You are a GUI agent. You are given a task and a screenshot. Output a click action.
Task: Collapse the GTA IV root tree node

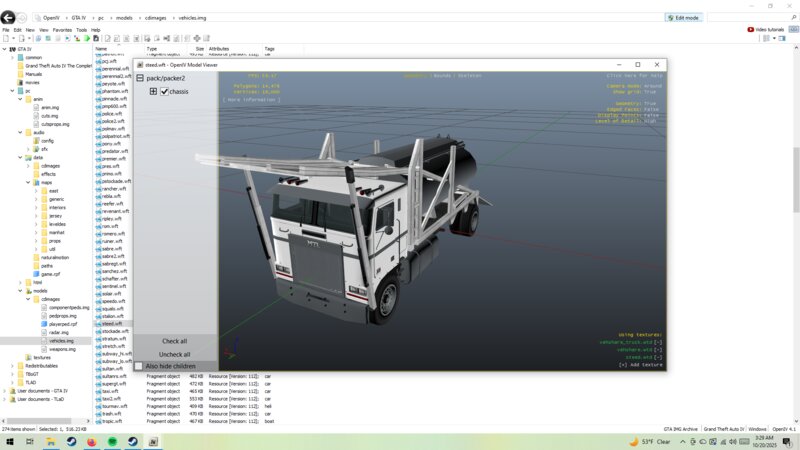coord(5,49)
